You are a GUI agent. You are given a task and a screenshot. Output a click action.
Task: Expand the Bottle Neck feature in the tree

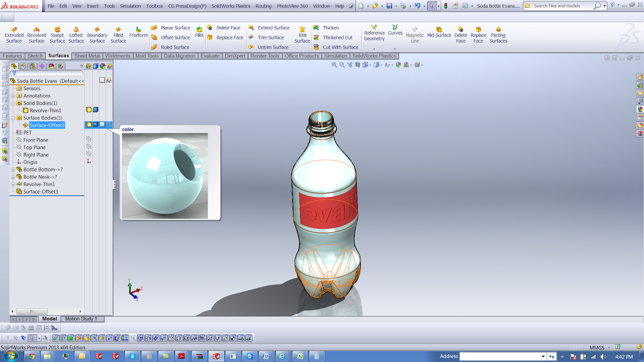(x=13, y=177)
